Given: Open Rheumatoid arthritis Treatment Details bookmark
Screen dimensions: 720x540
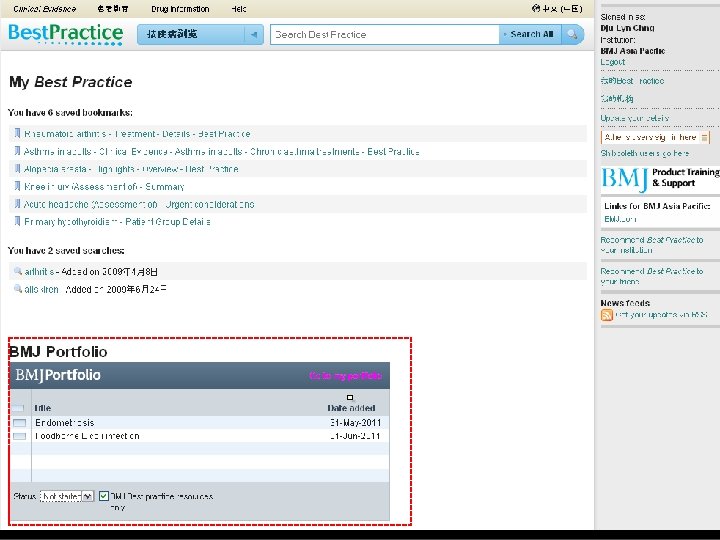Looking at the screenshot, I should (137, 134).
